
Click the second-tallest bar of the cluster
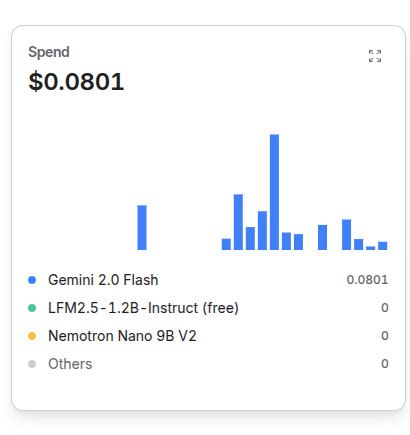point(238,222)
